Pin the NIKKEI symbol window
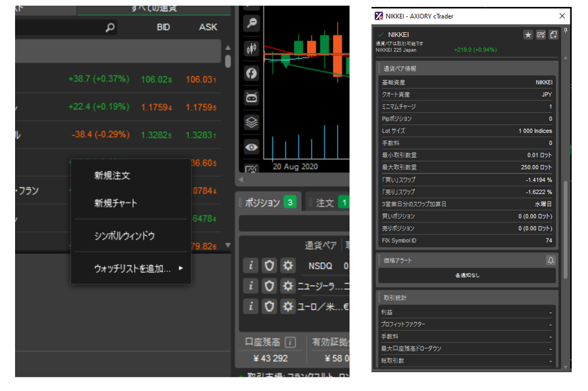The width and height of the screenshot is (588, 391). coord(565,31)
